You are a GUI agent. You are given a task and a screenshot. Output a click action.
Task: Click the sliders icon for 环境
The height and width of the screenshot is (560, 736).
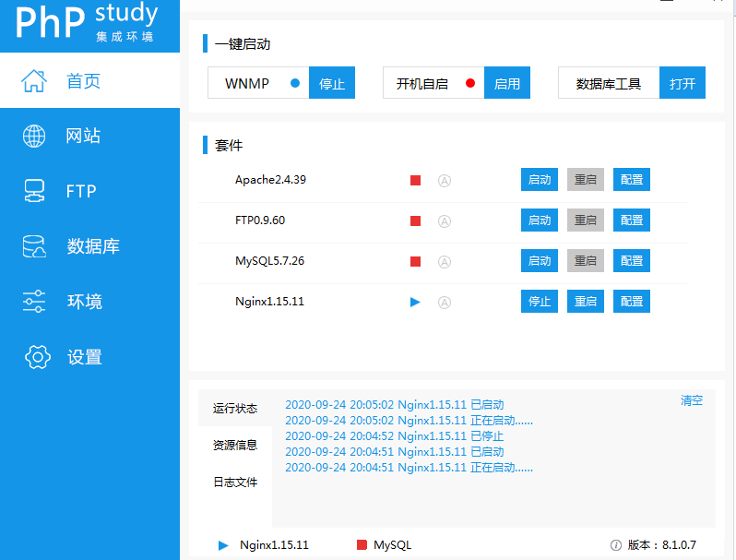point(34,302)
